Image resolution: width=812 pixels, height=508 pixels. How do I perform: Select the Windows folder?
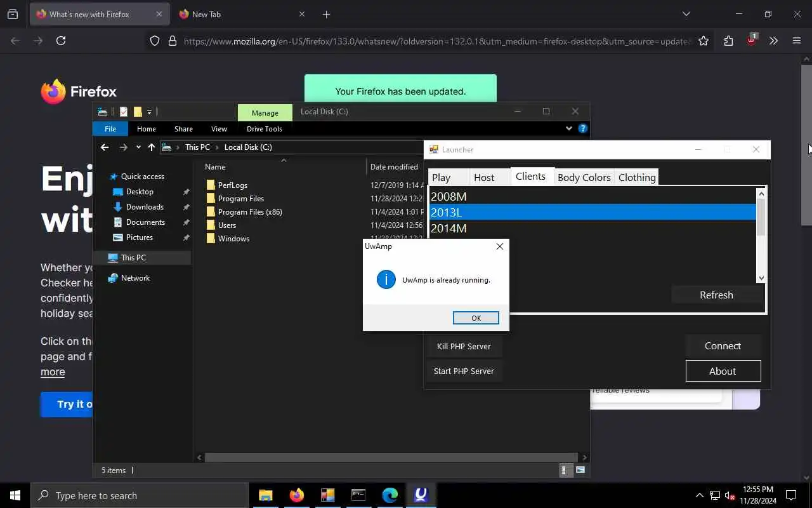(233, 239)
